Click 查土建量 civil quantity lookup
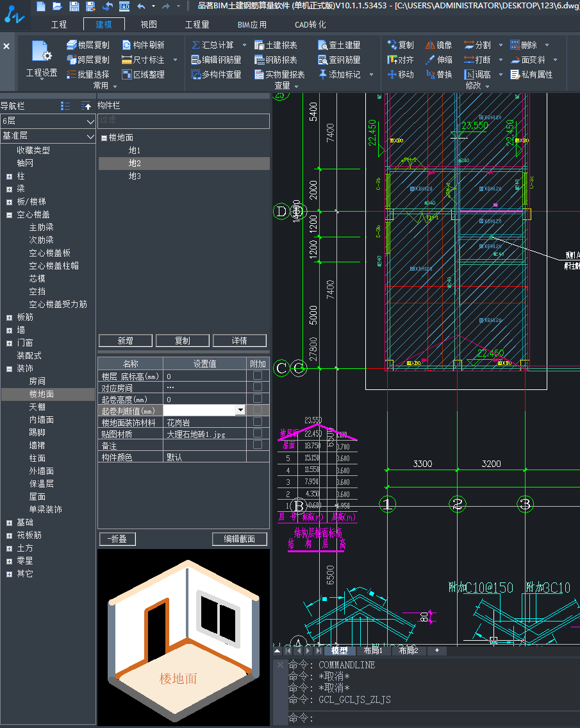Image resolution: width=580 pixels, height=728 pixels. (339, 45)
